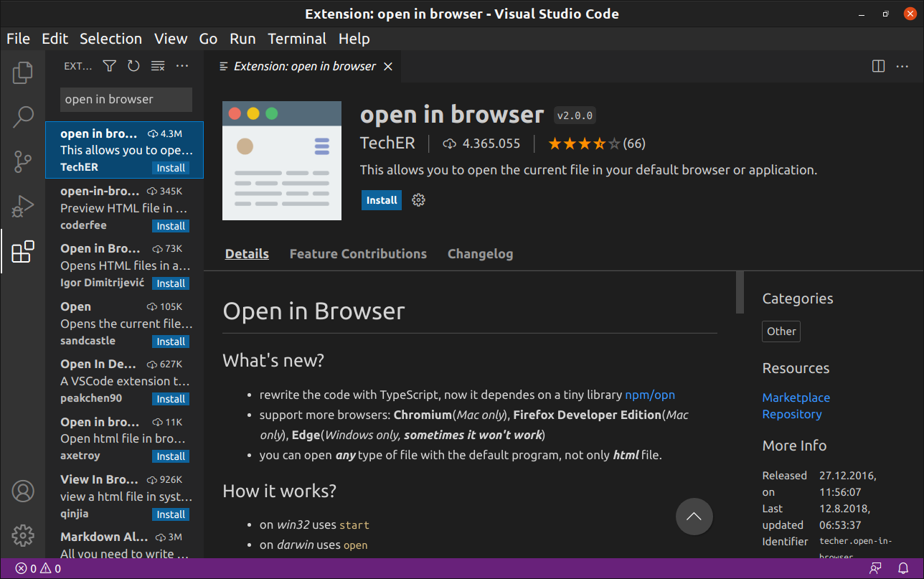Switch to Feature Contributions tab
Screen dimensions: 924x579
click(x=358, y=254)
